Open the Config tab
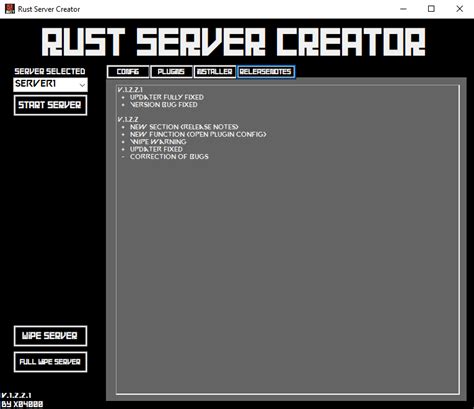This screenshot has width=474, height=409. (x=128, y=72)
